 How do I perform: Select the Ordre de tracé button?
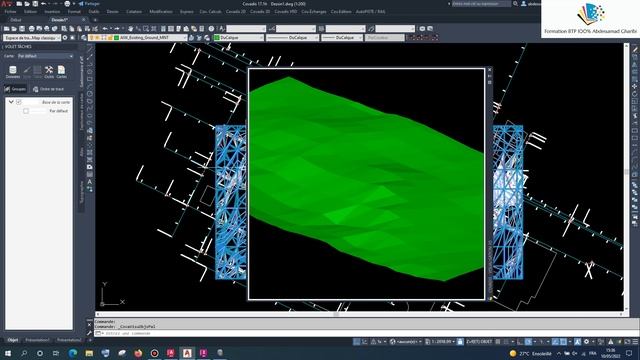(49, 89)
